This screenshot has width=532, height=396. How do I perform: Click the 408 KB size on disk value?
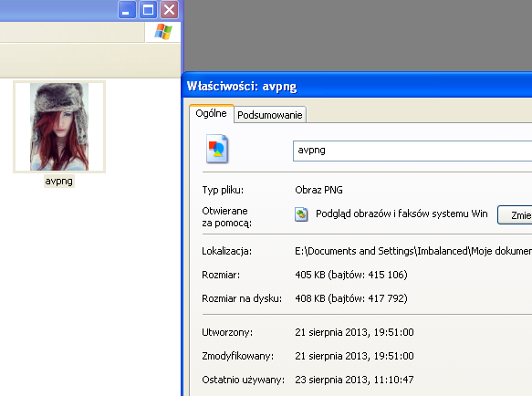[351, 298]
